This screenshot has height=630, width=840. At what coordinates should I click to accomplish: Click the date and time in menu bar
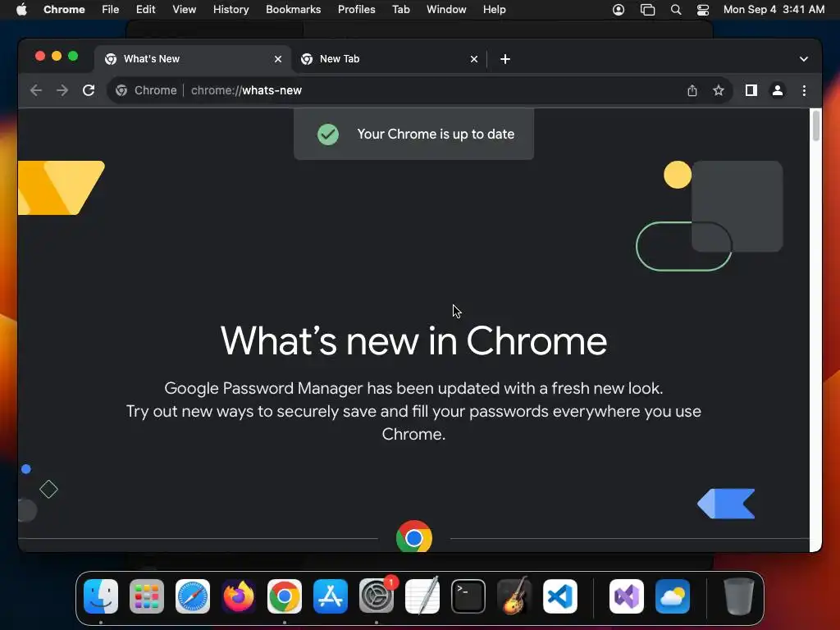[774, 10]
